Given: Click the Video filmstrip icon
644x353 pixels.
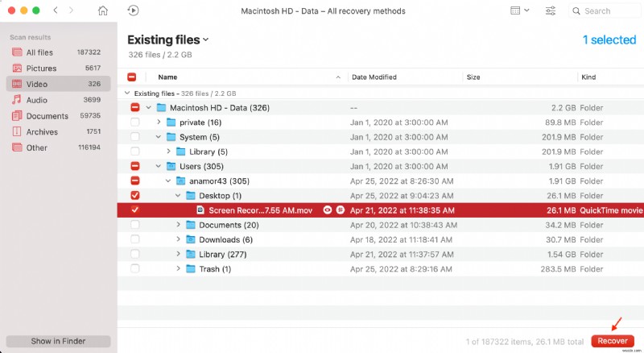Looking at the screenshot, I should (x=17, y=84).
